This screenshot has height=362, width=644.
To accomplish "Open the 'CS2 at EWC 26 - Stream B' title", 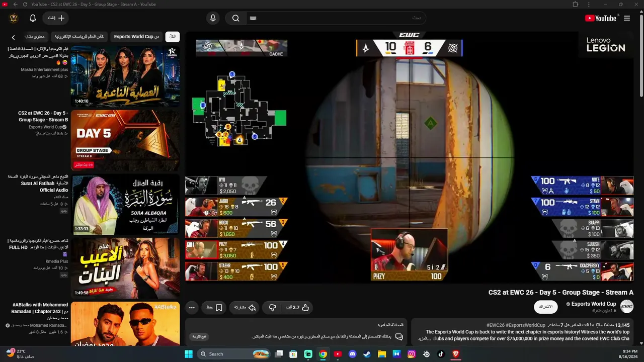I will coord(43,117).
